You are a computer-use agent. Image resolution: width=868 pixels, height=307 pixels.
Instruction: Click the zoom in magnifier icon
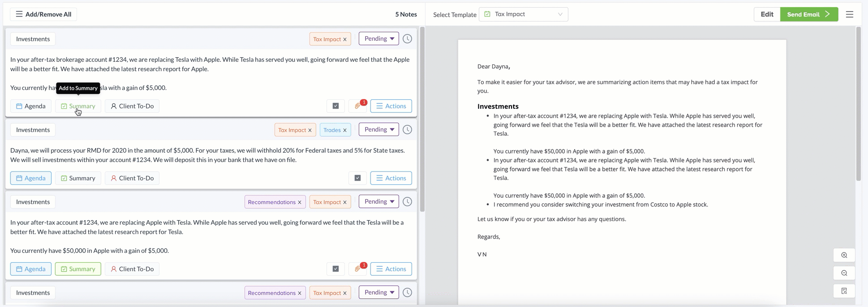click(x=844, y=255)
